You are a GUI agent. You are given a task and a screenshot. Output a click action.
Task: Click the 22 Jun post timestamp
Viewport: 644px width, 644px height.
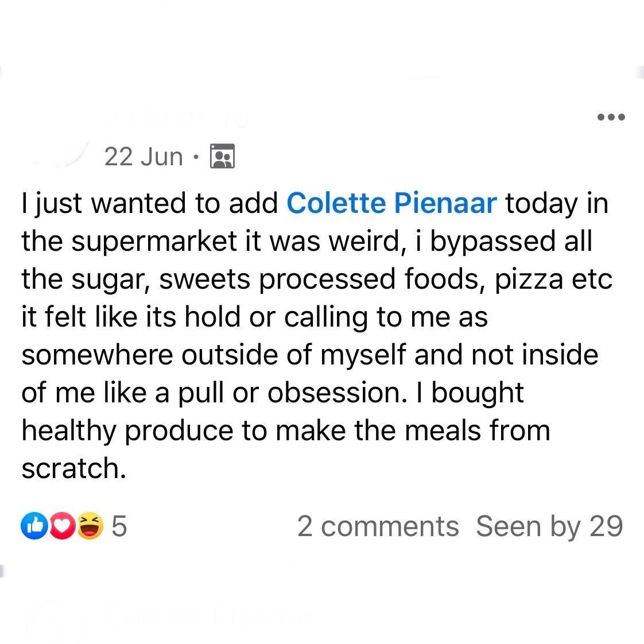pos(143,156)
